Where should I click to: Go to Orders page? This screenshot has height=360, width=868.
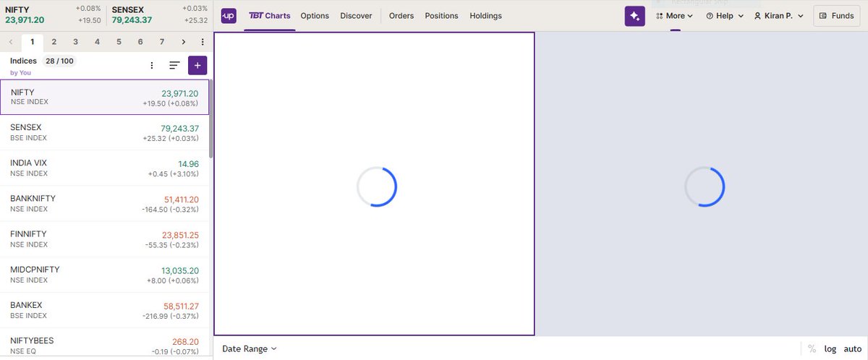401,15
